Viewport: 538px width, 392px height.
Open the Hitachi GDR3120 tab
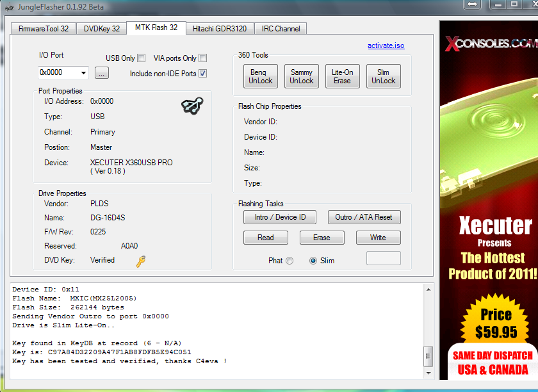(220, 29)
